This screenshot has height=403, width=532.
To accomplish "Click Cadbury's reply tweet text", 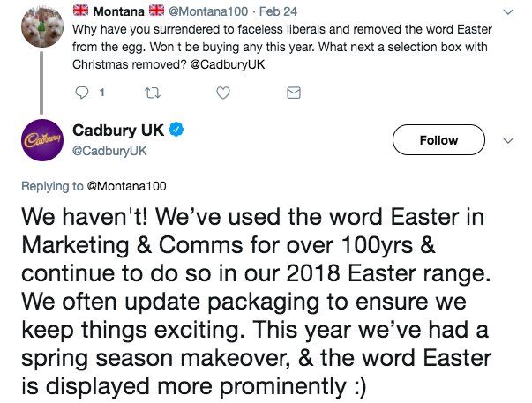I will 256,300.
